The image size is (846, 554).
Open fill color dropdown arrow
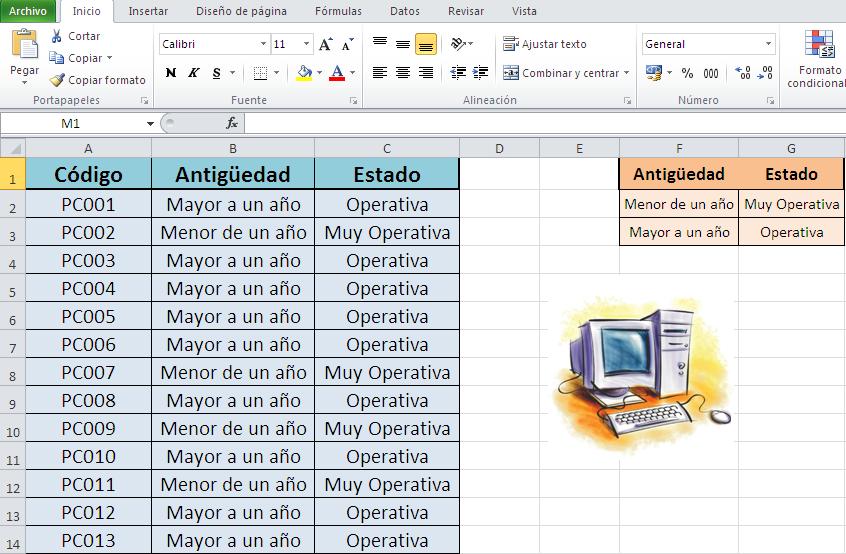pyautogui.click(x=319, y=73)
